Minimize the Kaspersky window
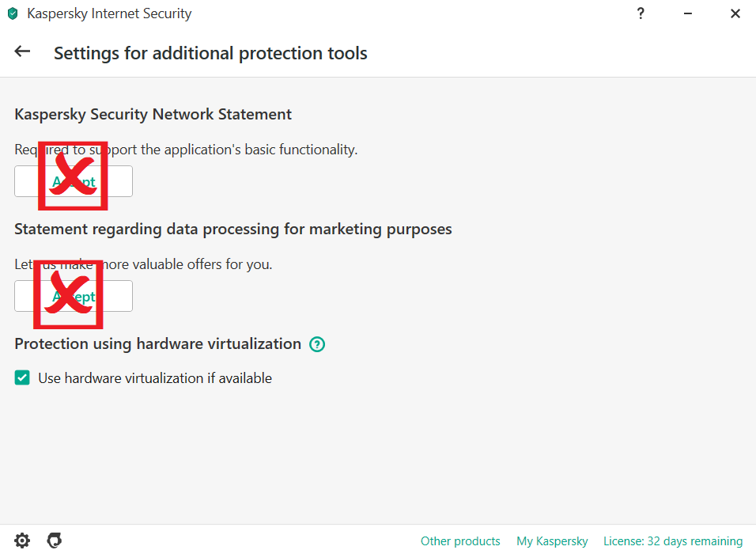 coord(688,13)
